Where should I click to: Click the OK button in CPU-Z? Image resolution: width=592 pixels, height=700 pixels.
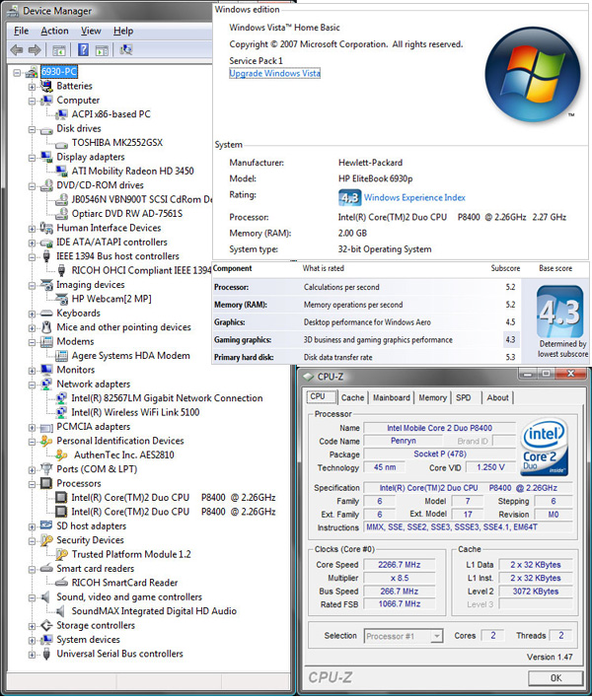[555, 677]
